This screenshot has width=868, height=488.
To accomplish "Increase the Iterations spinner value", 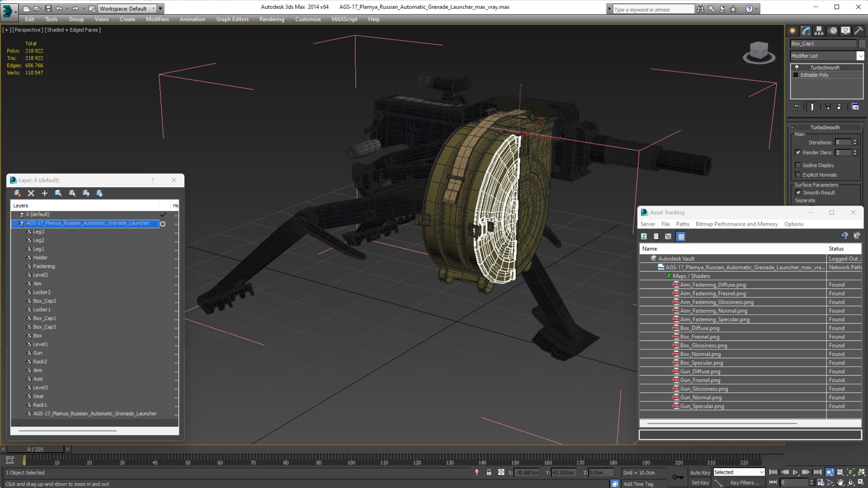I will point(855,140).
